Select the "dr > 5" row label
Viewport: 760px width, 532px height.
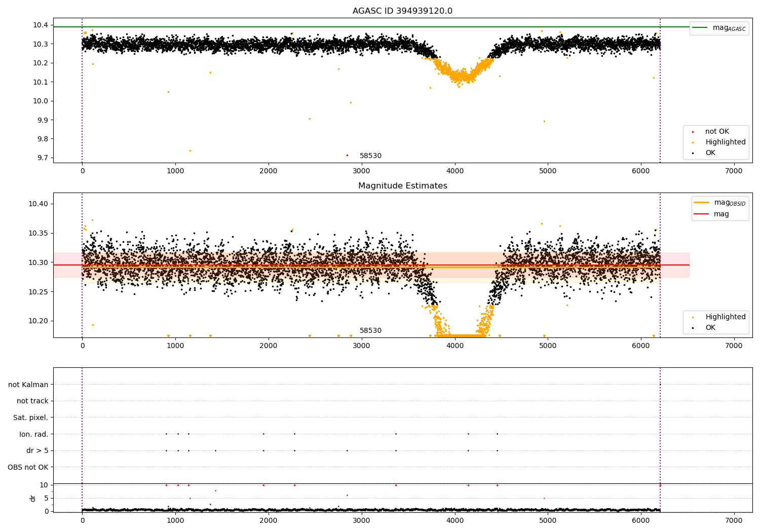(x=37, y=451)
